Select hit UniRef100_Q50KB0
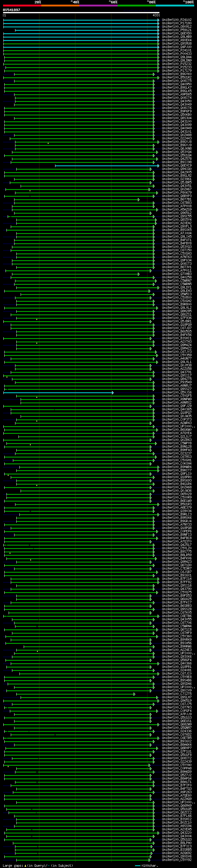 tap(177, 115)
